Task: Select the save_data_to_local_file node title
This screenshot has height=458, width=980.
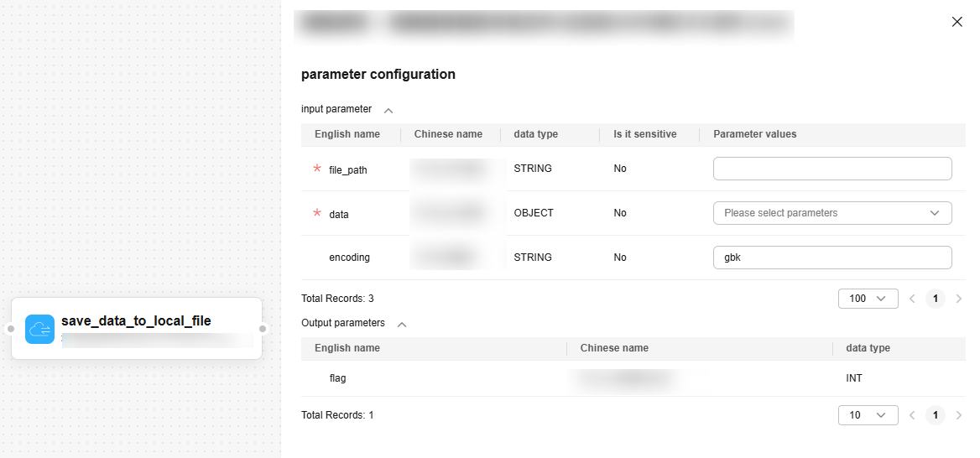Action: (136, 320)
